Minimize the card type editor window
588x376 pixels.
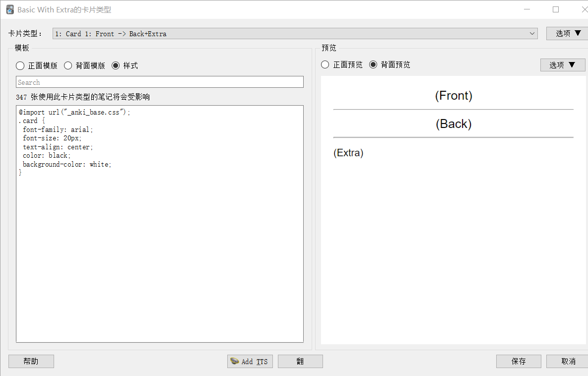527,9
